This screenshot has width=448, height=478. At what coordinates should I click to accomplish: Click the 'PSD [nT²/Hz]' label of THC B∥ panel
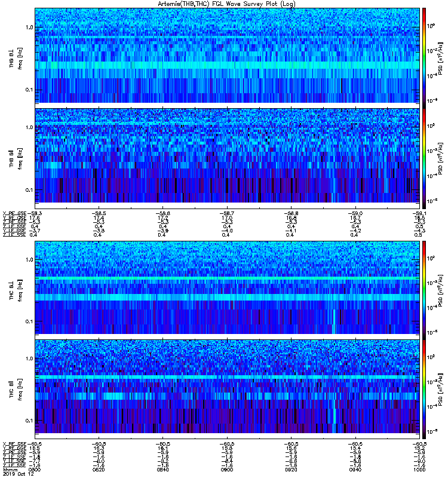click(440, 390)
